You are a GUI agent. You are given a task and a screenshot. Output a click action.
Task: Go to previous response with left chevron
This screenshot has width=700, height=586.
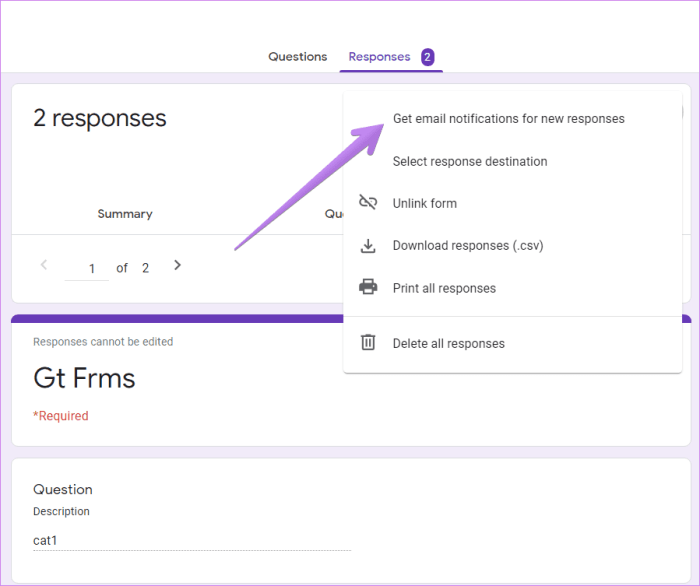pyautogui.click(x=44, y=265)
